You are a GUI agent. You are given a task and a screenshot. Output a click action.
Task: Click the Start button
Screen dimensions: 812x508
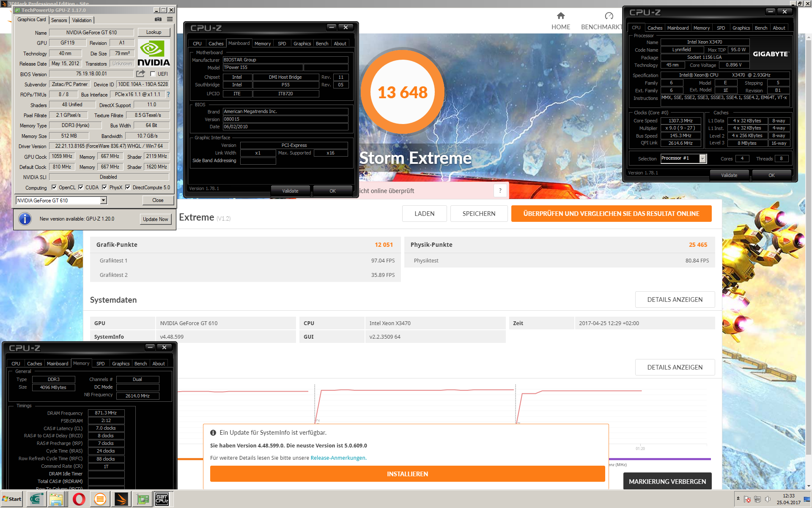point(12,499)
